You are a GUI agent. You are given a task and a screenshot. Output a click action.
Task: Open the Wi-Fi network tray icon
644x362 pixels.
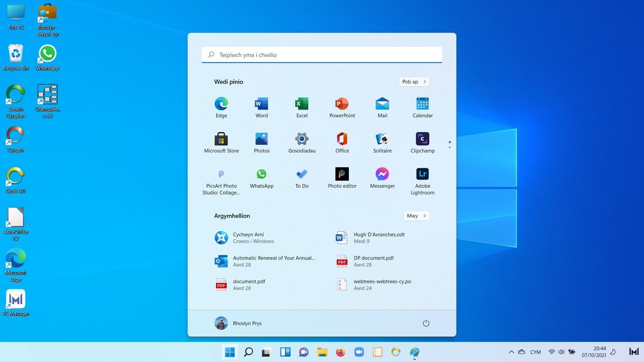(x=552, y=352)
